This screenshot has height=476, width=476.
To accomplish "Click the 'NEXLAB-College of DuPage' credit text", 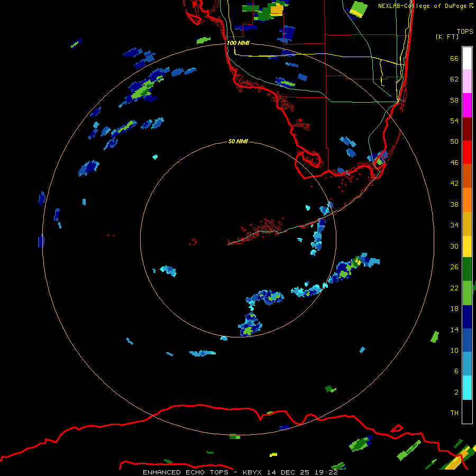I will pos(422,6).
